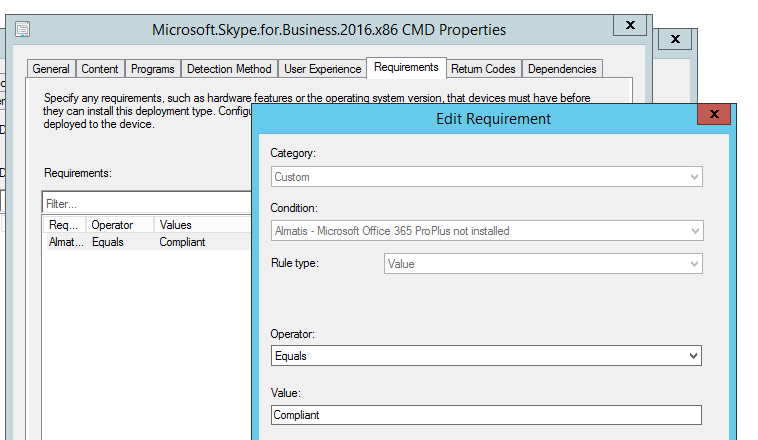Go to the Detection Method tab
Viewport: 758px width, 440px height.
(x=229, y=69)
